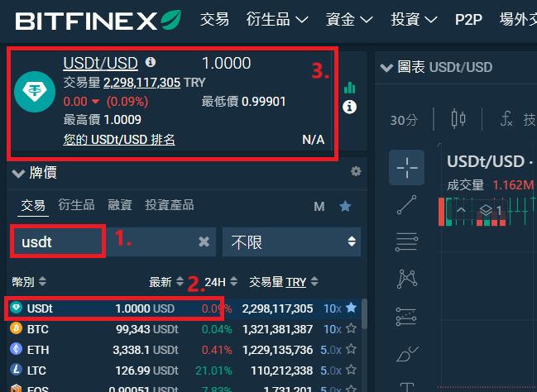Switch to the 投資產品 tickers tab
537x392 pixels.
[x=170, y=205]
